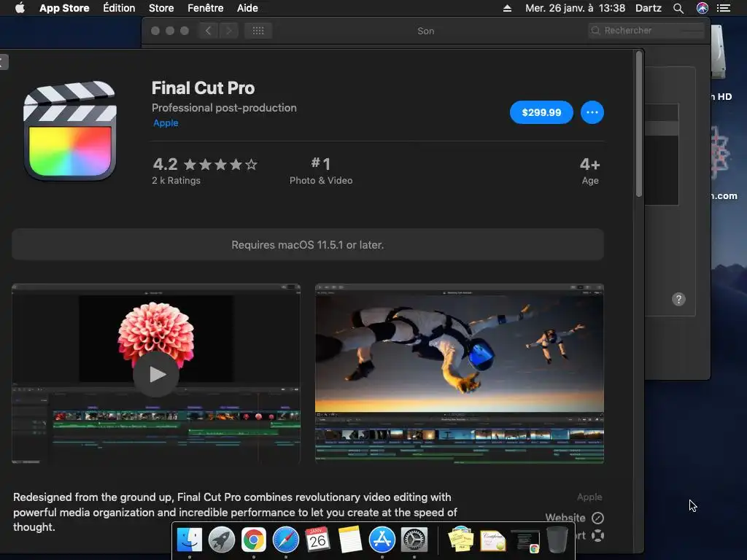Click back arrow in the Son window
Viewport: 747px width, 560px height.
(x=208, y=31)
